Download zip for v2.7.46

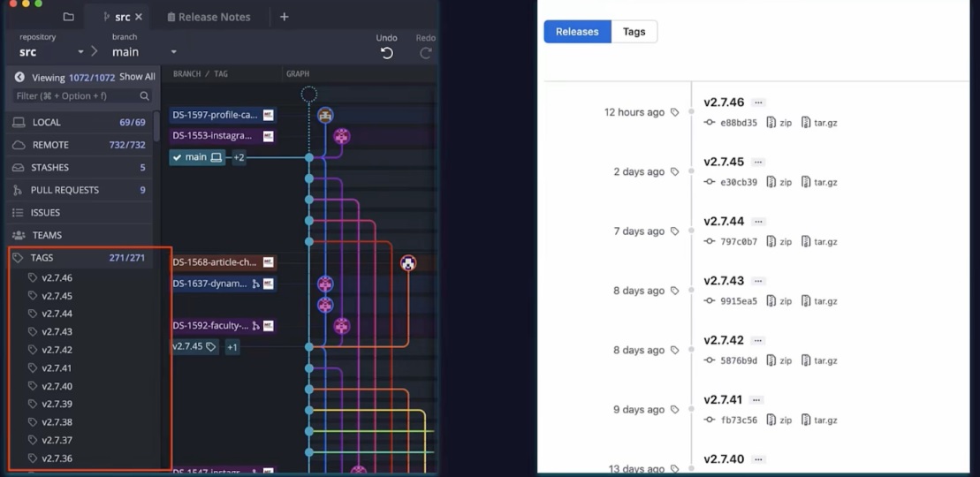click(x=779, y=123)
